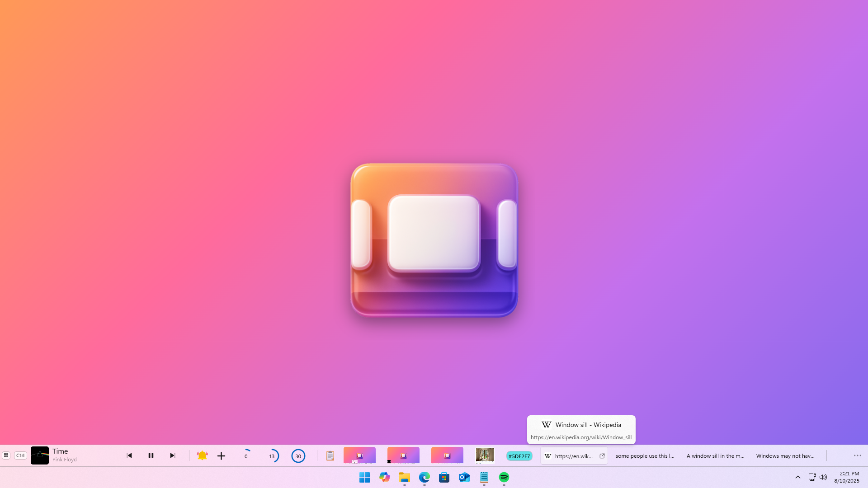Expand hidden system tray icons chevron
The image size is (868, 488).
797,477
